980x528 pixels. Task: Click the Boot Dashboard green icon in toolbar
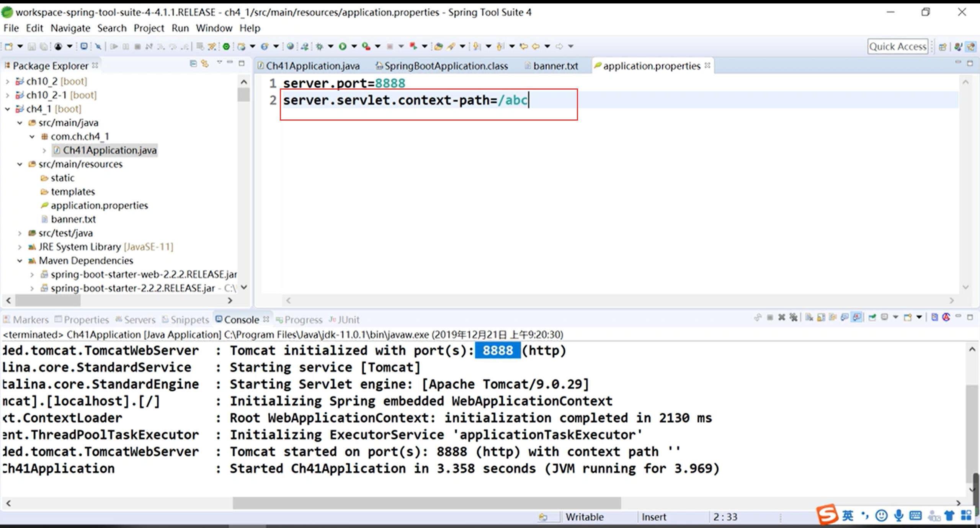point(226,46)
